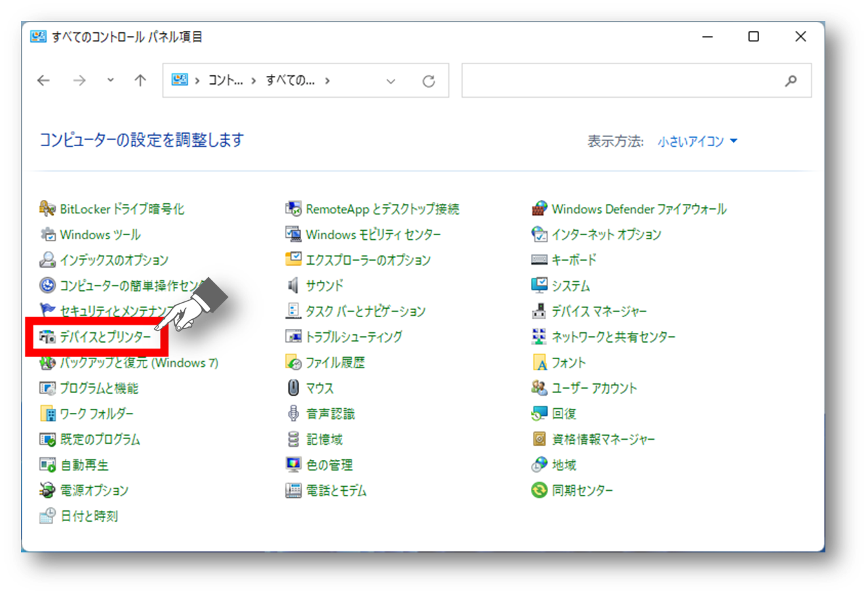Open the Windows ツール icon
This screenshot has height=595, width=868.
click(47, 235)
